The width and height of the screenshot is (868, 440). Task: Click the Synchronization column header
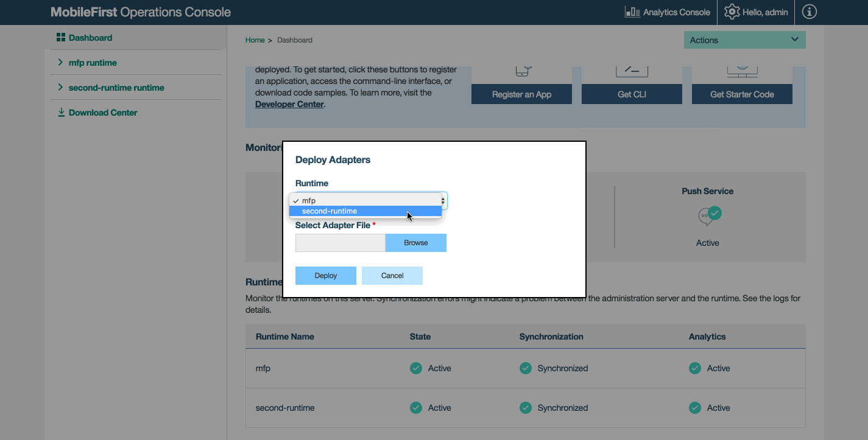tap(551, 337)
